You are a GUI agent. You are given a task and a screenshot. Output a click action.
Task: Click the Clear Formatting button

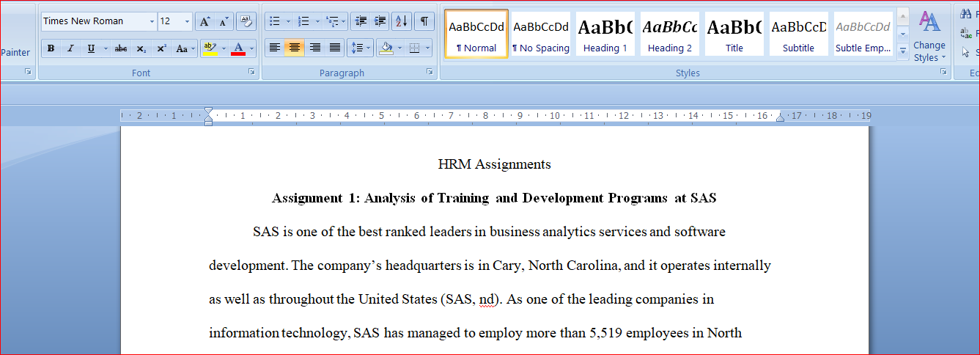(247, 21)
